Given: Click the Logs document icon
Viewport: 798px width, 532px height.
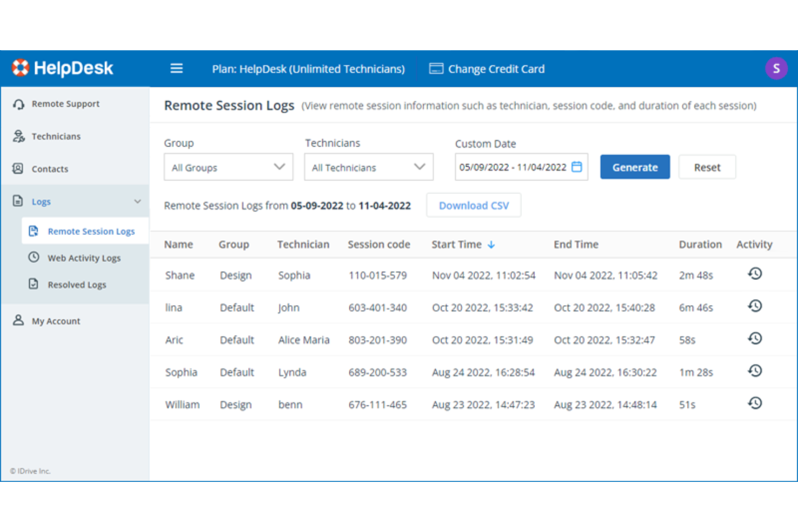Looking at the screenshot, I should click(x=18, y=201).
